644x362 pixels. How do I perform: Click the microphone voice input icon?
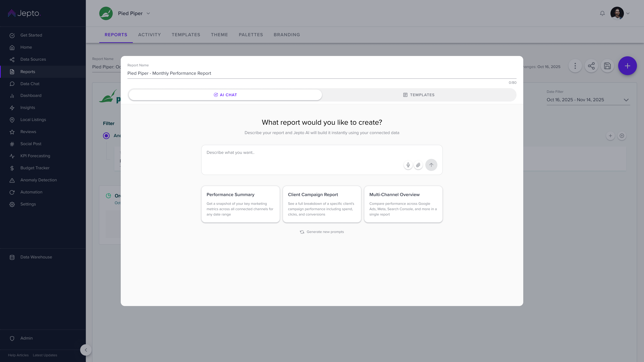pyautogui.click(x=408, y=165)
